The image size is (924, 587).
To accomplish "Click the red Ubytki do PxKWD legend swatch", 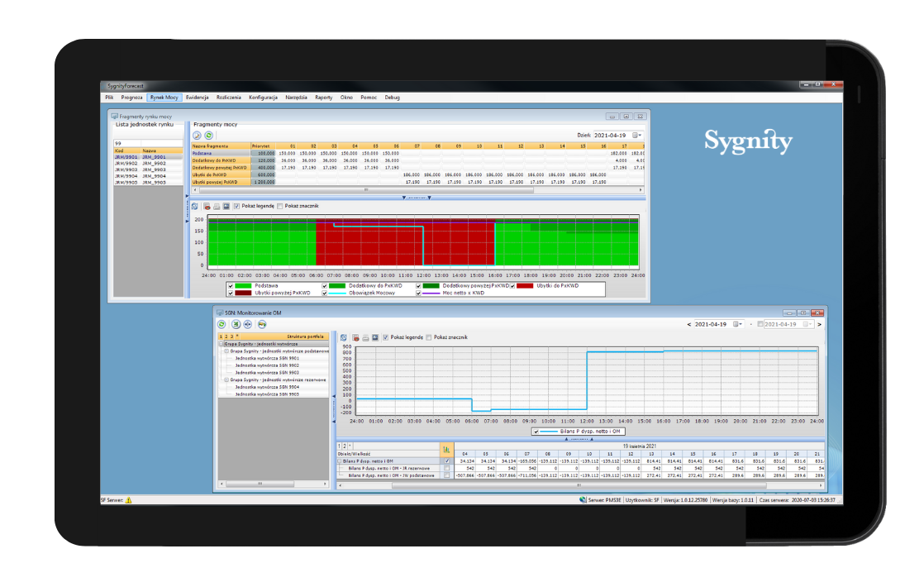I will (x=525, y=286).
